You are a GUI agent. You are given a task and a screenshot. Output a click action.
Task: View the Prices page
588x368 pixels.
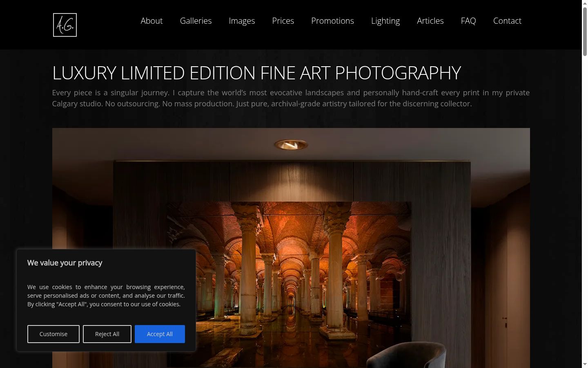coord(283,21)
